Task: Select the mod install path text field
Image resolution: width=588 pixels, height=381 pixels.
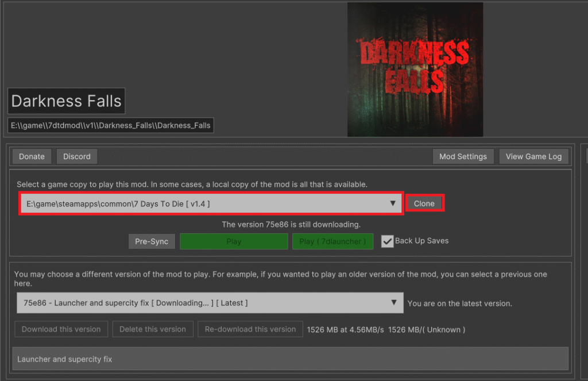Action: click(x=111, y=125)
